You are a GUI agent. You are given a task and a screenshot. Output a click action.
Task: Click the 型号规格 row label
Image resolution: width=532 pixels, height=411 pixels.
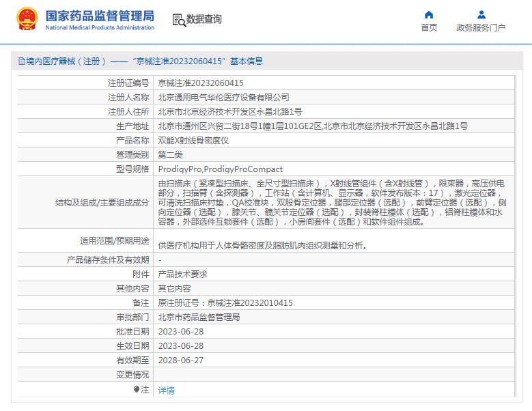(x=132, y=169)
